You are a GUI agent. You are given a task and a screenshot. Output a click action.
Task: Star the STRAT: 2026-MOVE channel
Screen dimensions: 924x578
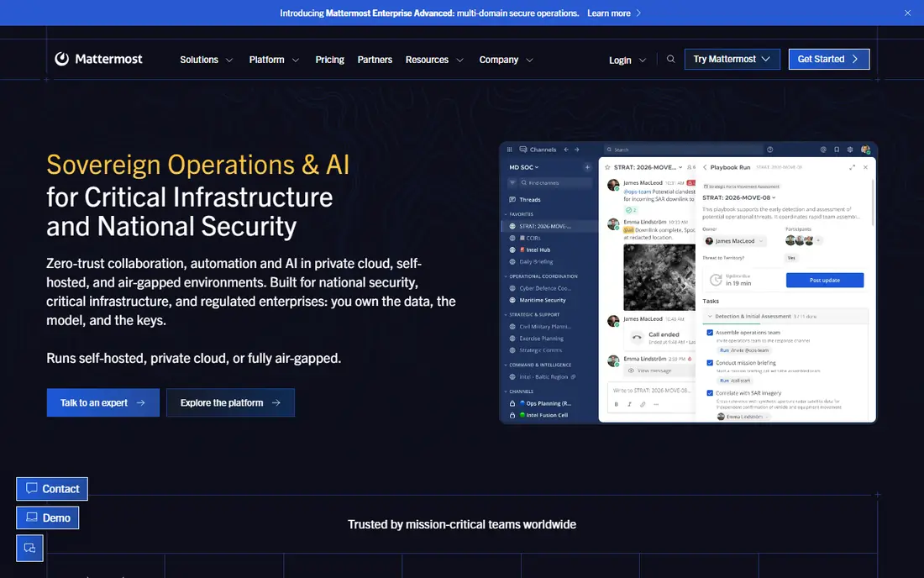pos(607,167)
